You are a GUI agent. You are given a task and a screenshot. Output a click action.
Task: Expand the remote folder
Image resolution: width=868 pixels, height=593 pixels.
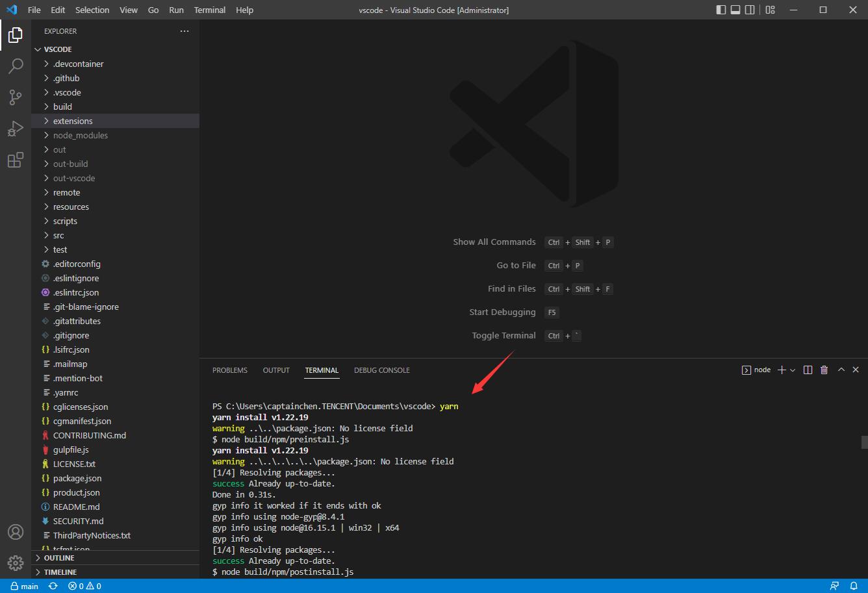pos(115,192)
